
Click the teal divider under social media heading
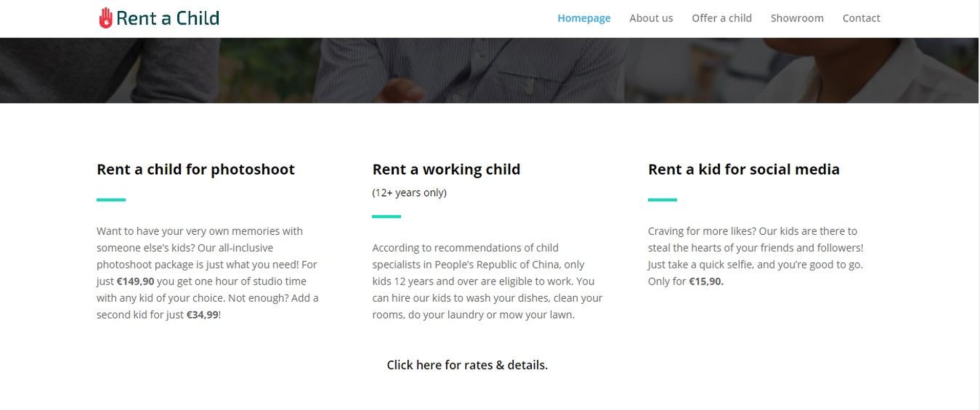point(662,200)
